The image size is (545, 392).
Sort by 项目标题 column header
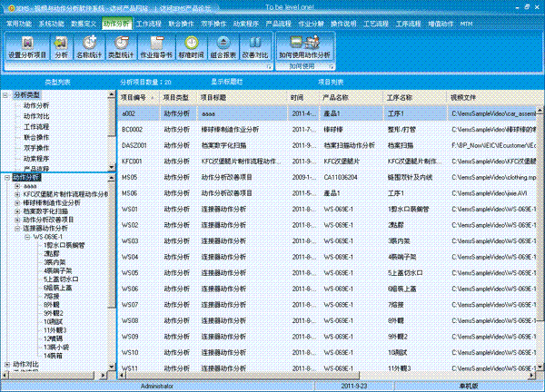click(x=243, y=98)
